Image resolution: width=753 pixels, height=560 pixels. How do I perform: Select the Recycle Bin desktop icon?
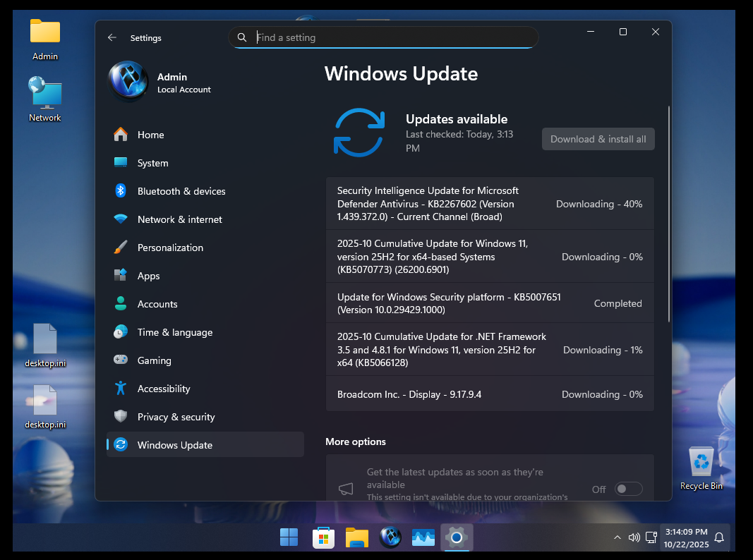(701, 468)
